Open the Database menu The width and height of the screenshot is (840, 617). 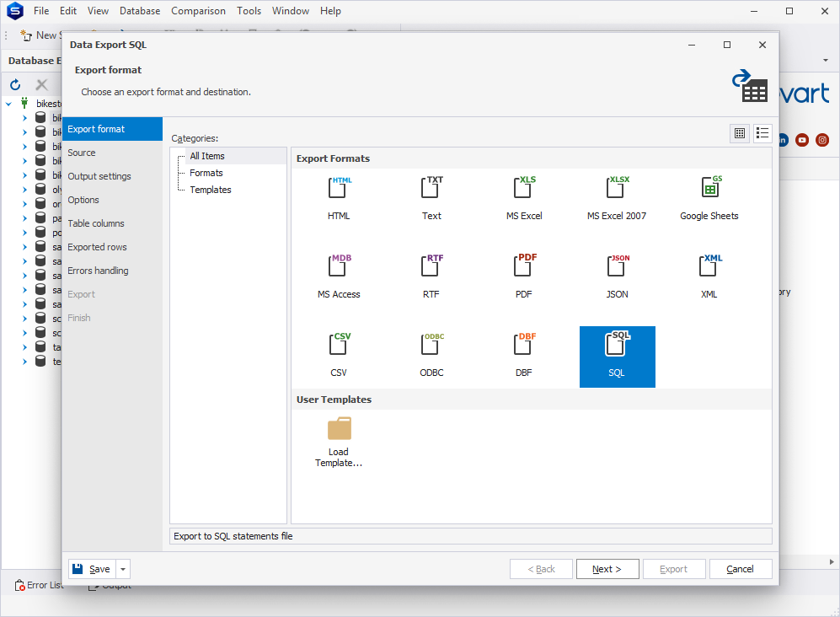pos(140,11)
